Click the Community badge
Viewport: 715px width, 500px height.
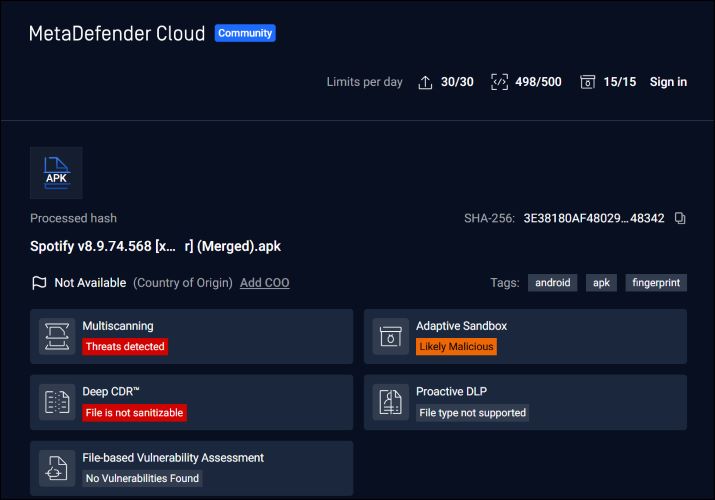245,33
